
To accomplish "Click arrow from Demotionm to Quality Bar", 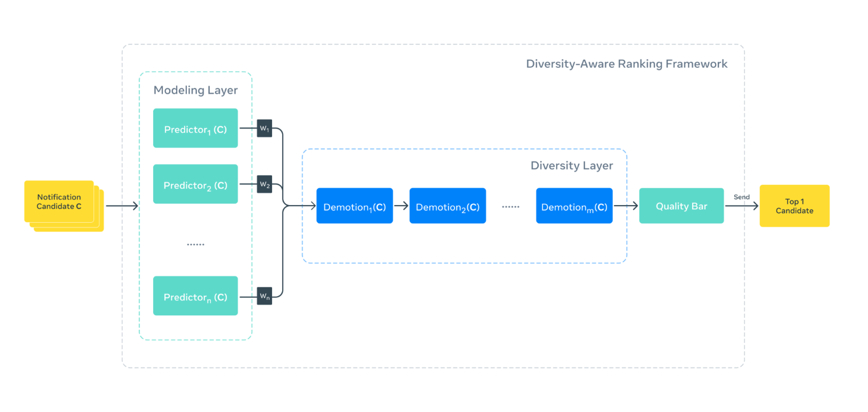I will (626, 206).
